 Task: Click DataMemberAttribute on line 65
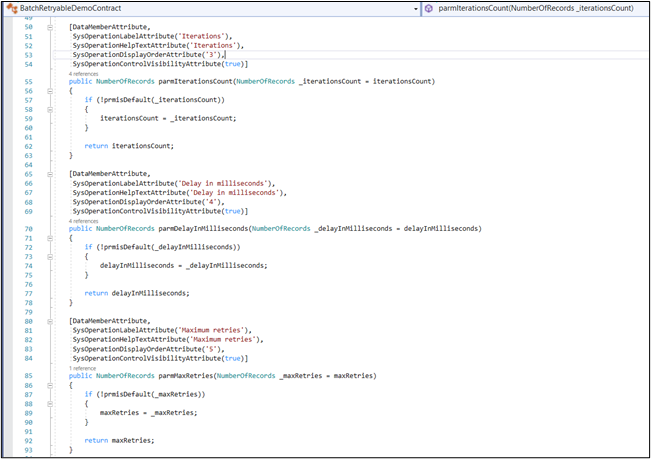point(110,174)
